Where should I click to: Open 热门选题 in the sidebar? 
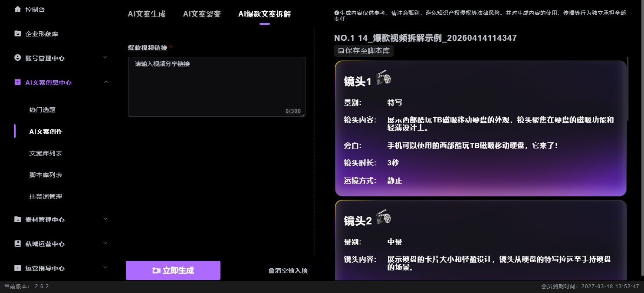(x=43, y=110)
